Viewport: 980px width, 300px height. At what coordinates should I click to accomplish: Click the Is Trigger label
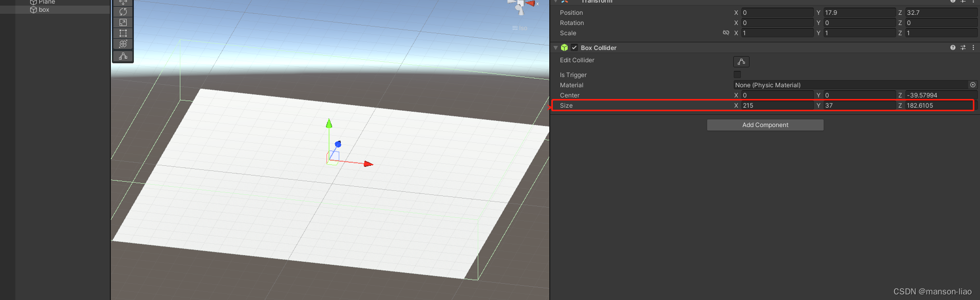coord(573,74)
